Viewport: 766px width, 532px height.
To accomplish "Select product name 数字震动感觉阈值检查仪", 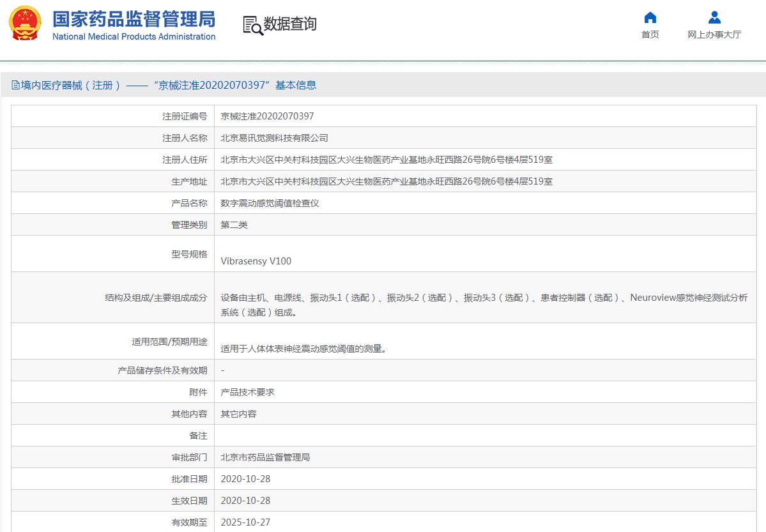I will click(270, 203).
